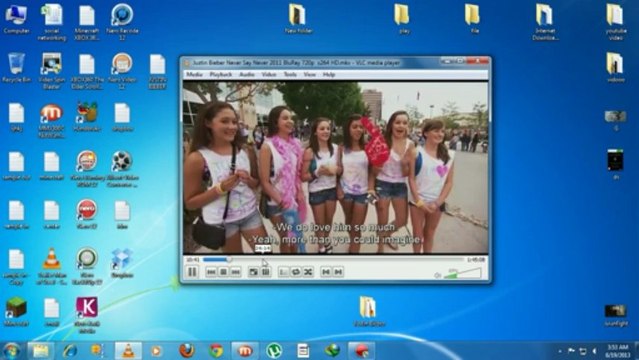Image resolution: width=639 pixels, height=360 pixels.
Task: Open the Playback menu
Action: [x=221, y=75]
